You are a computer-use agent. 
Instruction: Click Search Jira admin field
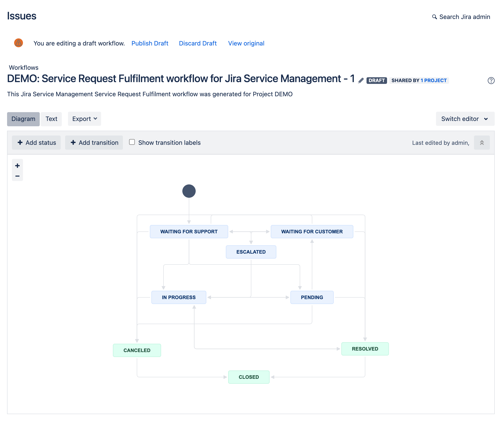461,17
